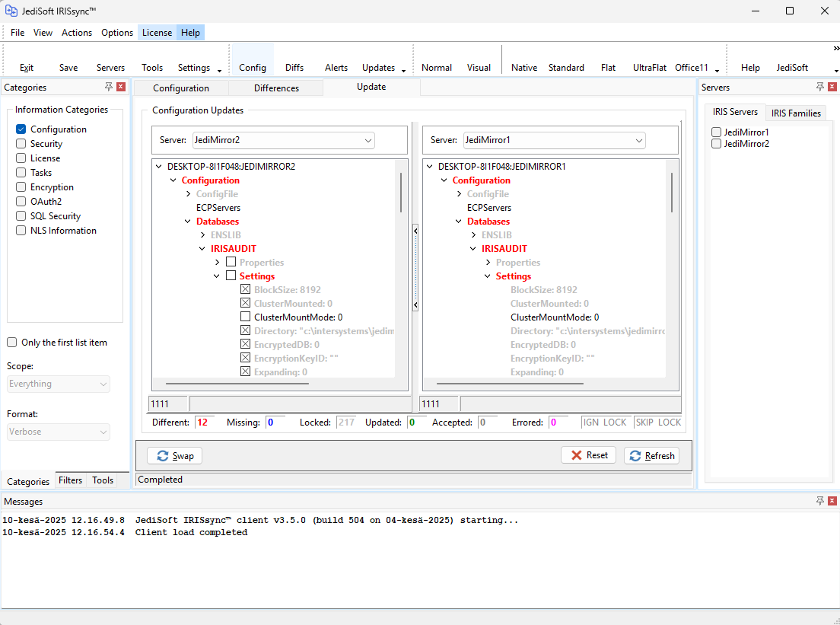Check ClusterMountMode box in left tree
Screen dimensions: 840x625
pyautogui.click(x=245, y=317)
